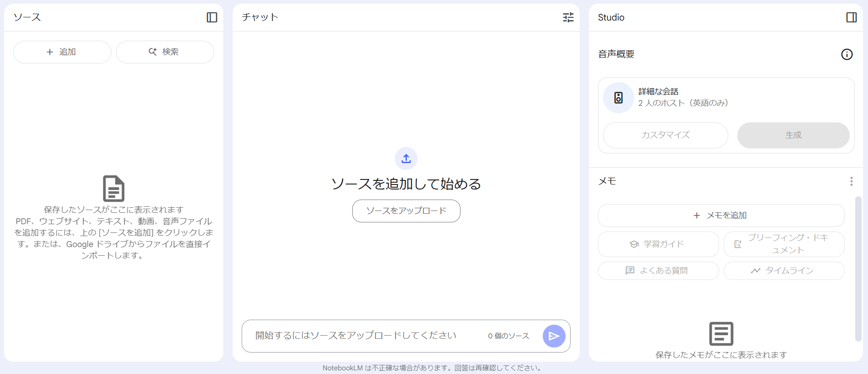Choose ブリーフィング・ドキュメント option

click(x=783, y=244)
